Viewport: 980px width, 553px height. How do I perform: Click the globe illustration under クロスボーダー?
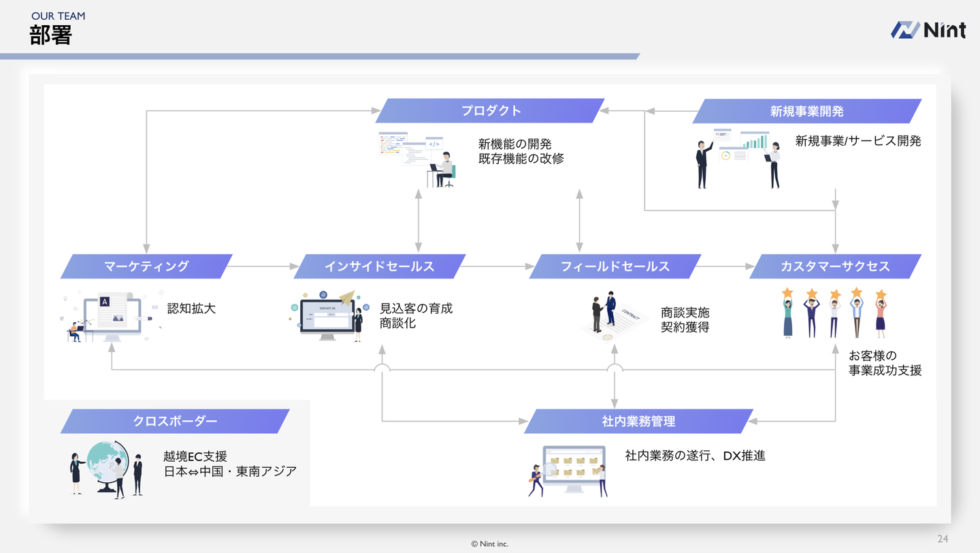[x=107, y=470]
